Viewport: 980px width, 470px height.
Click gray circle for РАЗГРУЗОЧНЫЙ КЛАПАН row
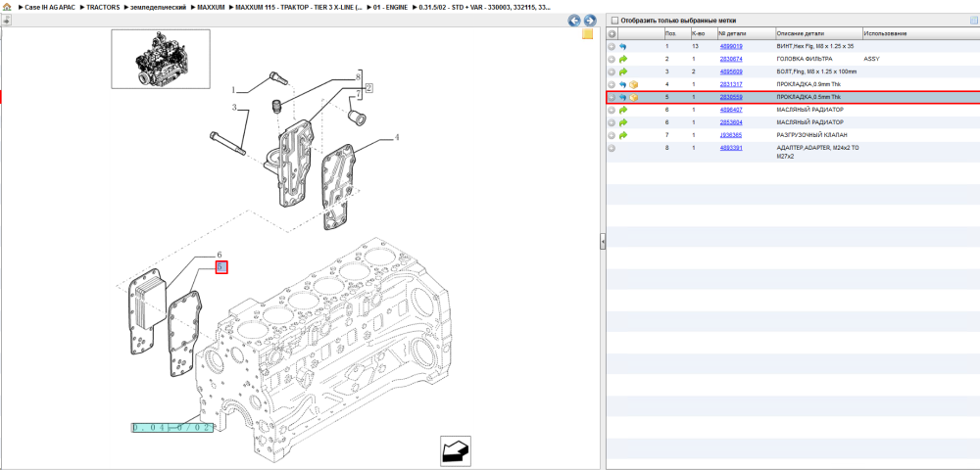pyautogui.click(x=612, y=135)
